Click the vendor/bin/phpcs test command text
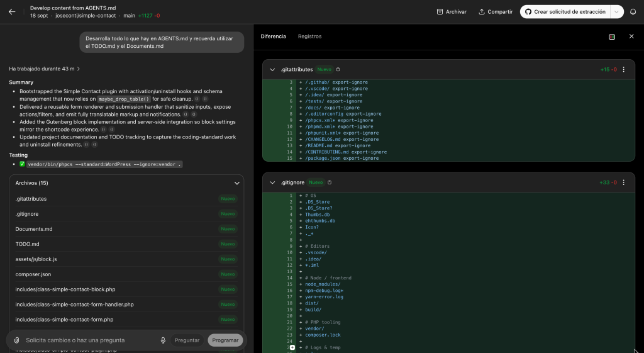Screen dimensions: 644x353 pos(104,164)
